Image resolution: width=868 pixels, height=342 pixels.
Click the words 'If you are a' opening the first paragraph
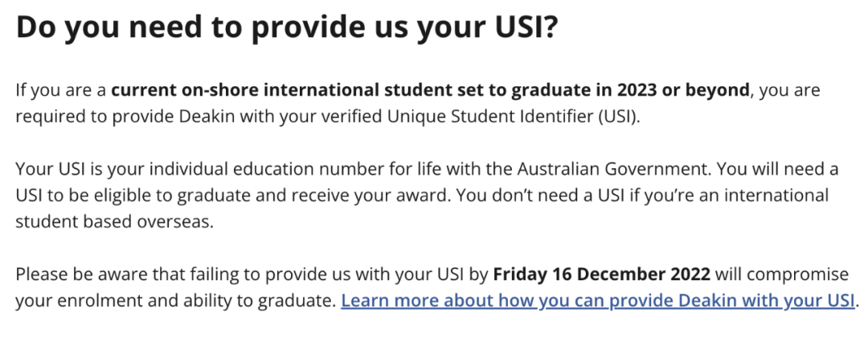coord(61,90)
